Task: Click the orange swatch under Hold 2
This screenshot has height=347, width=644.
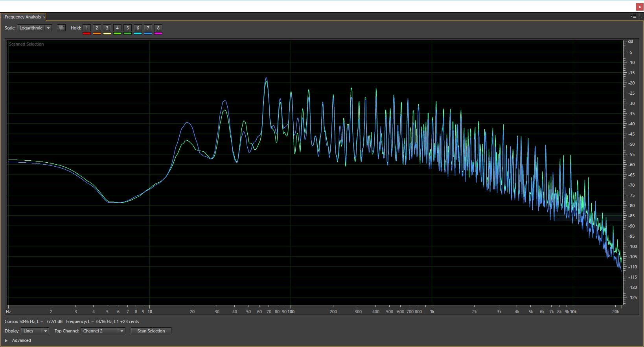Action: coord(97,33)
